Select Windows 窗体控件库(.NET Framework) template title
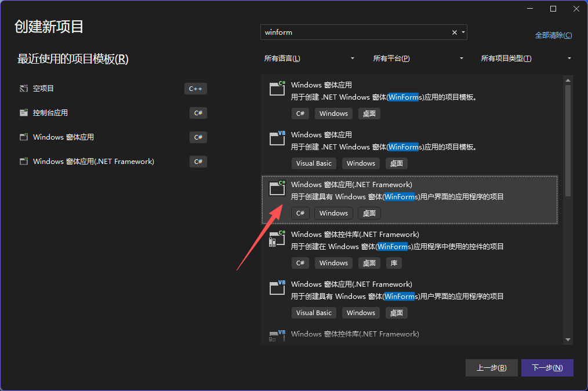Image resolution: width=588 pixels, height=391 pixels. click(355, 235)
